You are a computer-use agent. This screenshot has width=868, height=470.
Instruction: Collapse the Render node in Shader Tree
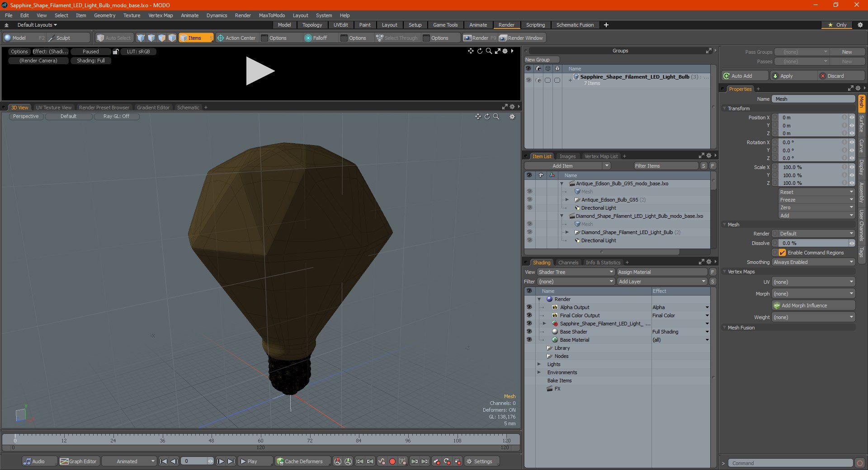coord(539,299)
